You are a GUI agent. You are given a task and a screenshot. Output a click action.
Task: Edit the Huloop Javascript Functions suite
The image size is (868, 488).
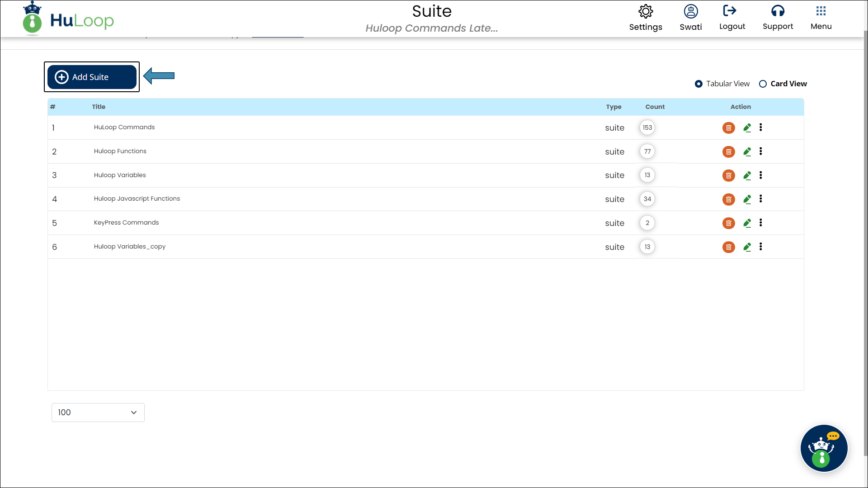(747, 199)
